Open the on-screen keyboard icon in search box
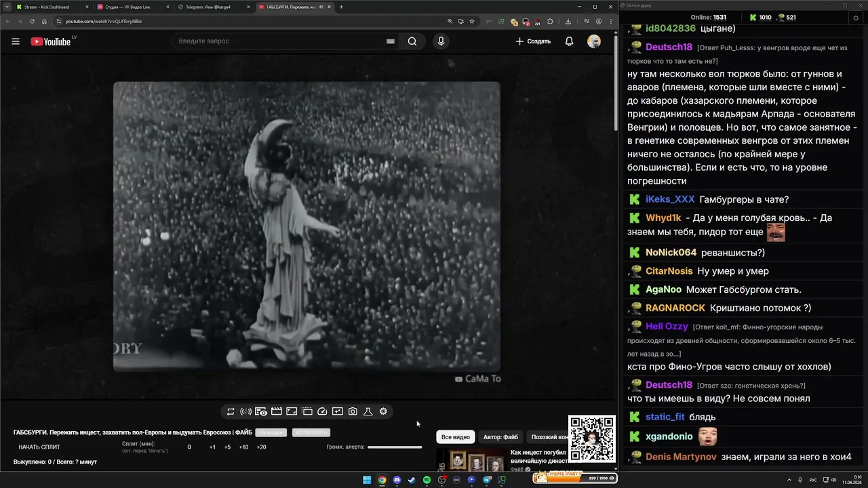Screen dimensions: 868x488 coord(391,41)
